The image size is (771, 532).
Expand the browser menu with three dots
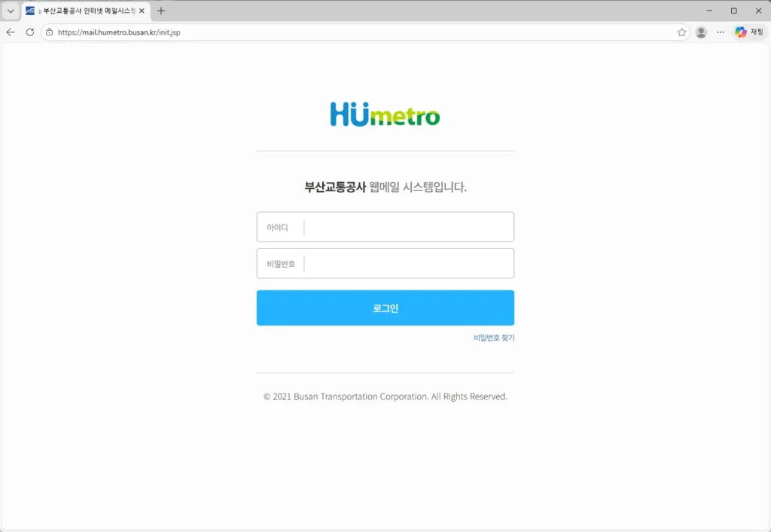click(720, 32)
